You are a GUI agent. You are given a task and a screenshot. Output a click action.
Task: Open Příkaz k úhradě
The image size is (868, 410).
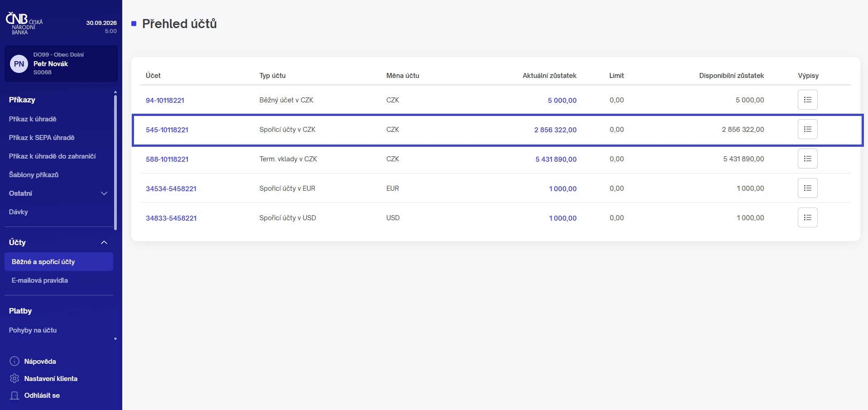[x=33, y=119]
